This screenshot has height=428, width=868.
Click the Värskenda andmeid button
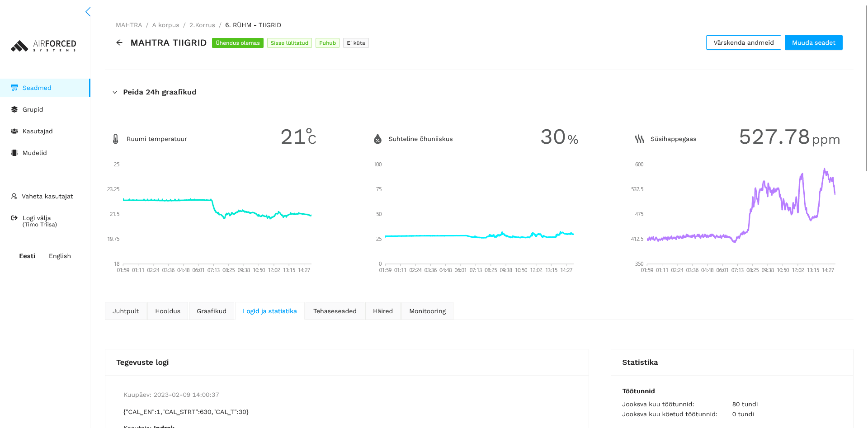click(743, 42)
